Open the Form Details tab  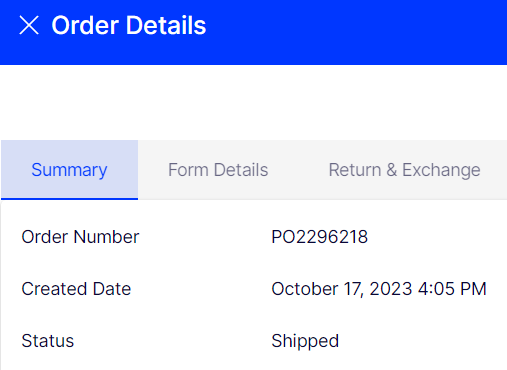[x=218, y=170]
